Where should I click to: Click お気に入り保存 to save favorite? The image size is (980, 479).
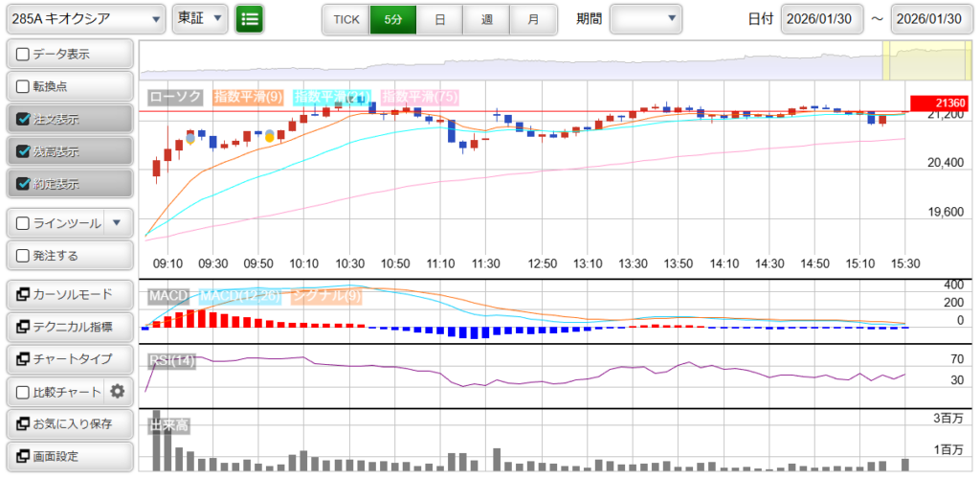coord(69,423)
